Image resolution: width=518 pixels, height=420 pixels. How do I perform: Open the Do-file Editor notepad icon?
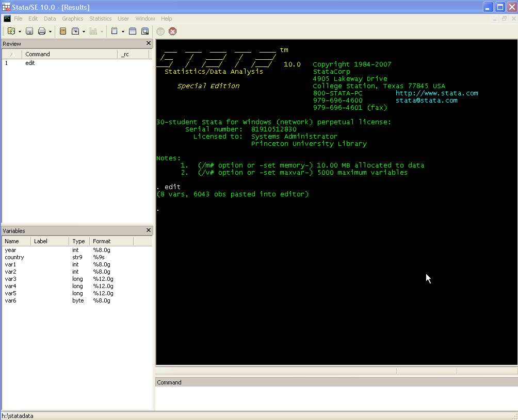tap(115, 31)
